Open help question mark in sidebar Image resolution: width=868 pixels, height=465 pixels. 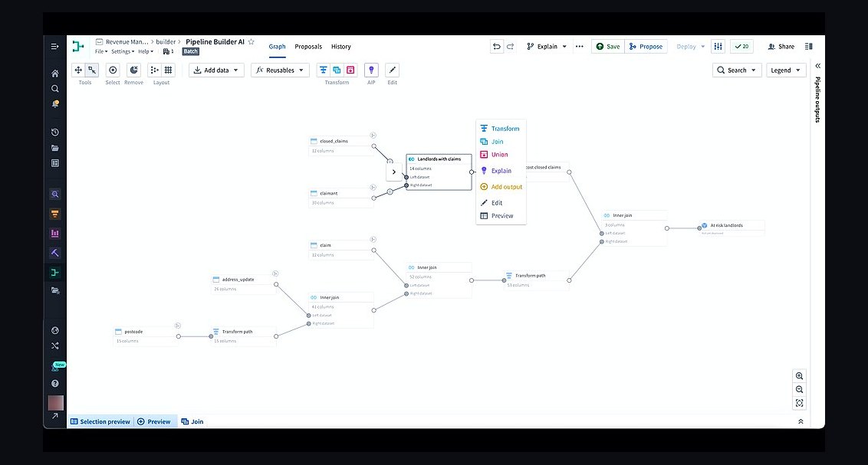[54, 383]
